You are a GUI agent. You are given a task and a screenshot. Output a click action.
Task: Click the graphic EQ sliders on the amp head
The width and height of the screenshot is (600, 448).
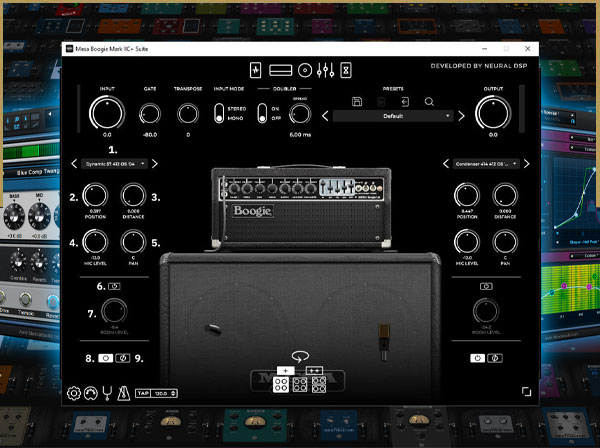tap(337, 187)
